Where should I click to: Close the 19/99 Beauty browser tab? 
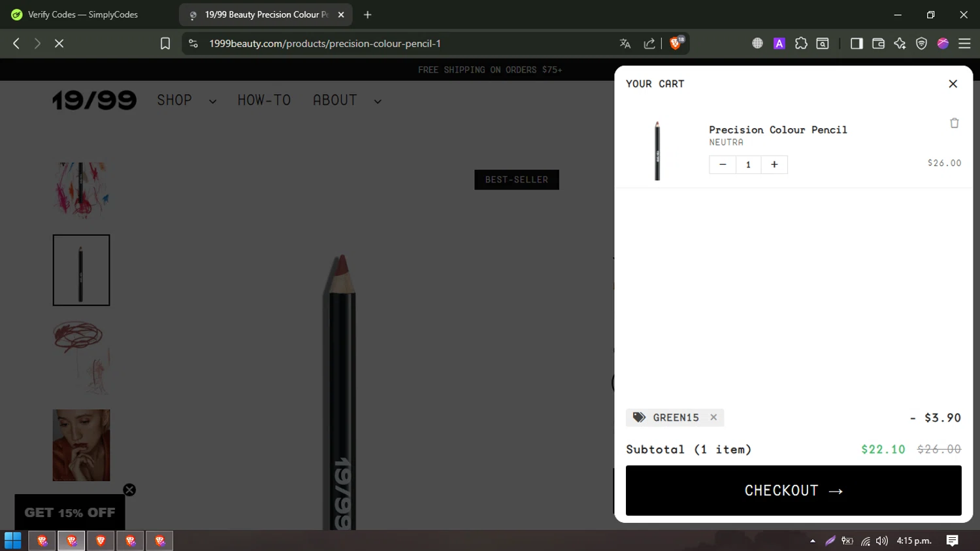coord(341,14)
